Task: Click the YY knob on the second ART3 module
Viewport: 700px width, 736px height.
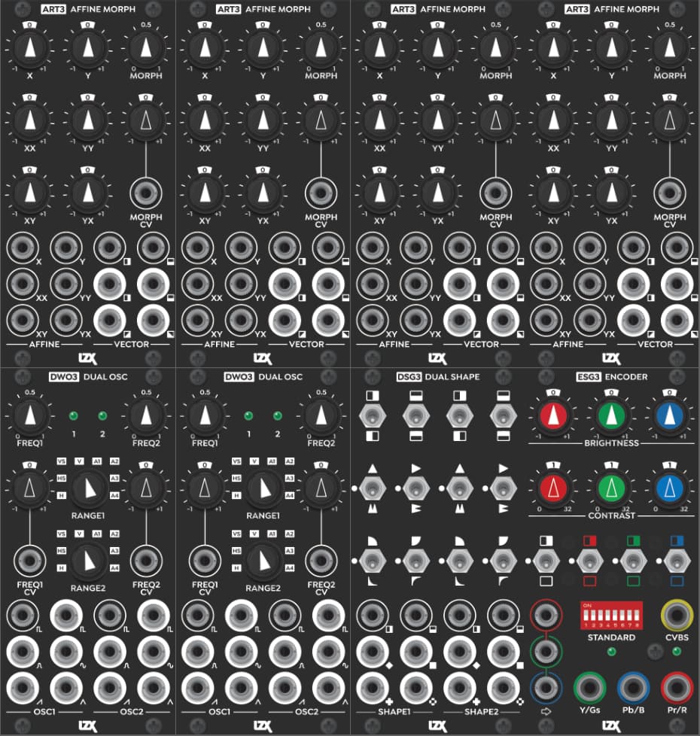Action: (x=263, y=120)
